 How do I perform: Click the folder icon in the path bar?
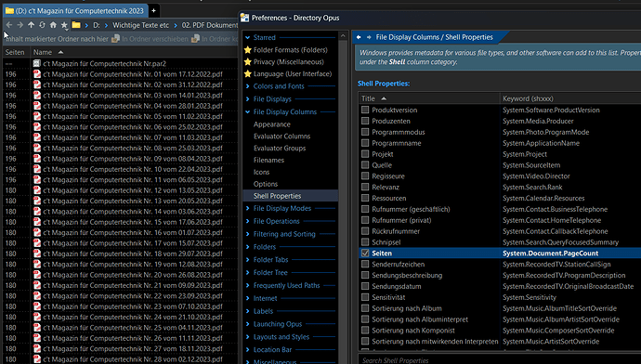point(76,25)
